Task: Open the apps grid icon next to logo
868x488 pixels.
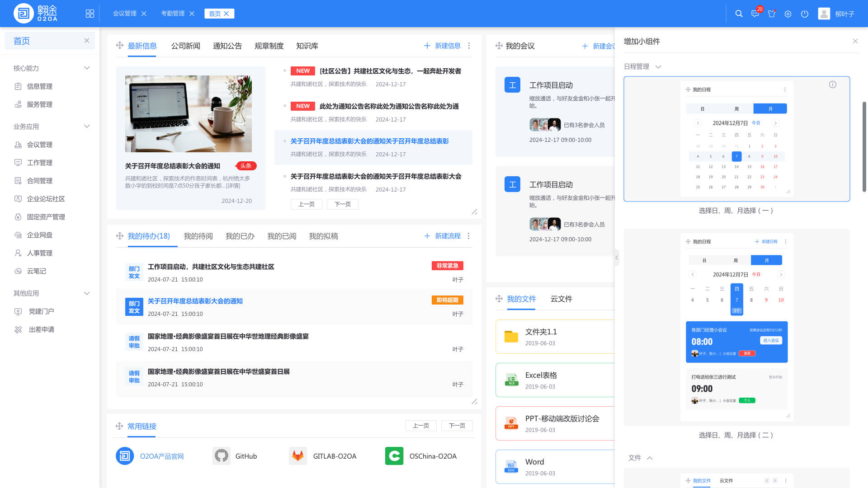Action: coord(90,14)
